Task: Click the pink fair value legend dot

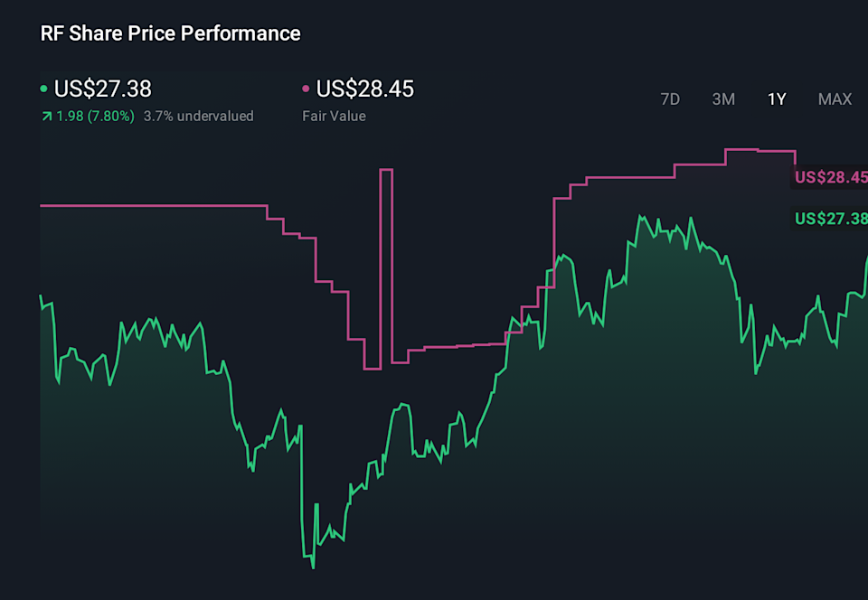Action: (x=306, y=89)
